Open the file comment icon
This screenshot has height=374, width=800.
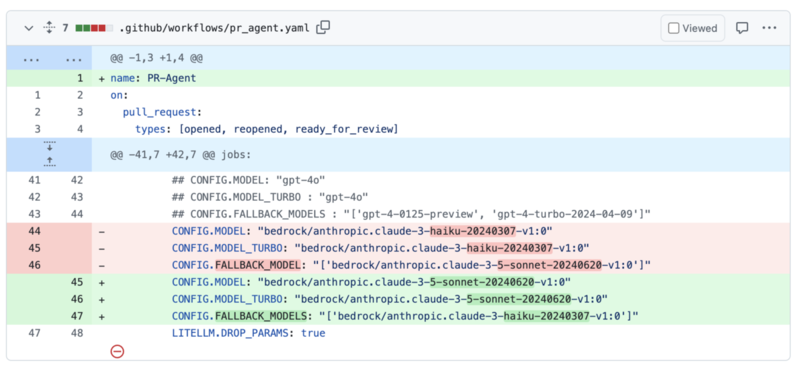742,28
